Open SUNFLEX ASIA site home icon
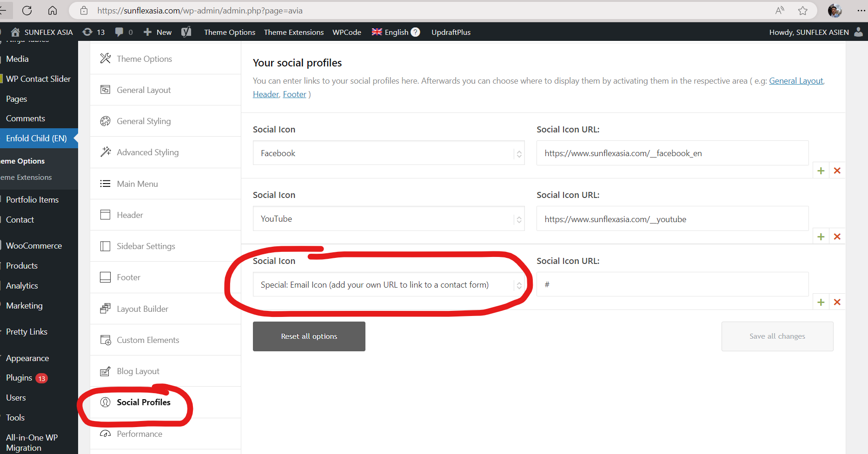 pyautogui.click(x=15, y=32)
